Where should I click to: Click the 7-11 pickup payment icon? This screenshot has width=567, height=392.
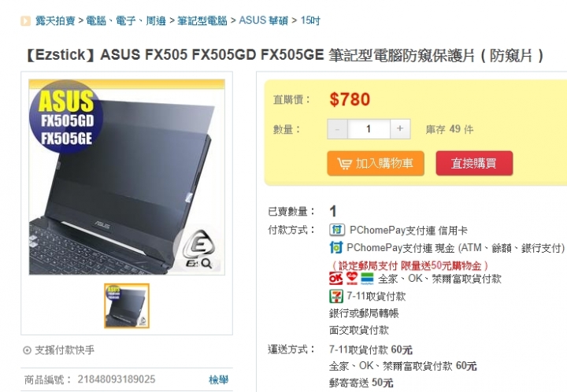[336, 296]
